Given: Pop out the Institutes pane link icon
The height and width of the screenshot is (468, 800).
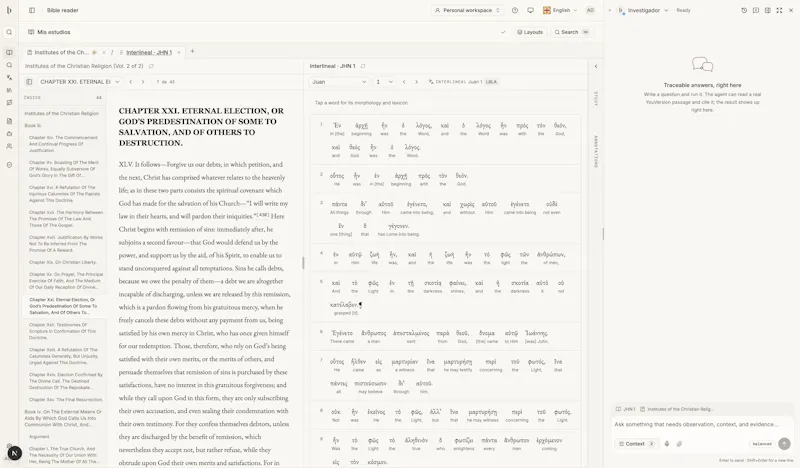Looking at the screenshot, I should [x=151, y=66].
